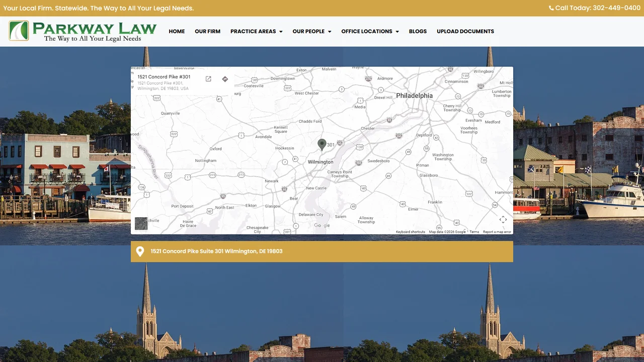Click Kennett Square label on map

(x=281, y=129)
